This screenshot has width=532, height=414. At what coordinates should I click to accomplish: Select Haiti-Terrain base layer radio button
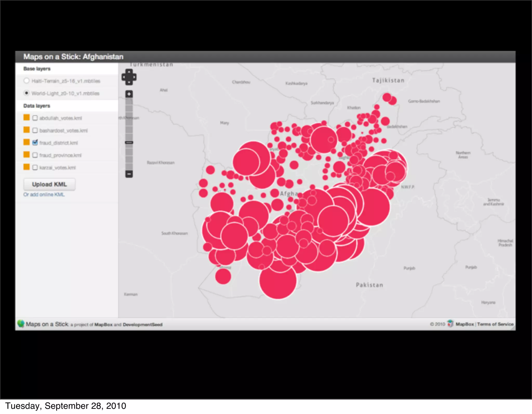[x=26, y=81]
